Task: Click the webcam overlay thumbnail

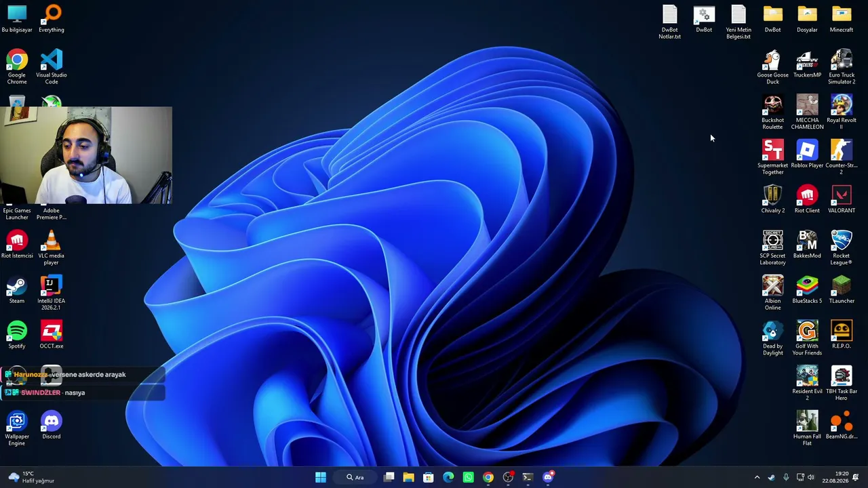Action: (86, 155)
